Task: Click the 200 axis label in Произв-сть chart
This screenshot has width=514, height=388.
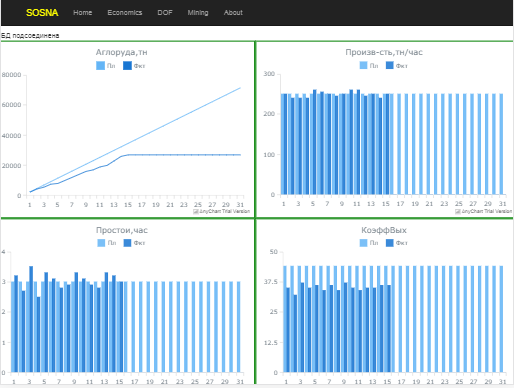Action: pyautogui.click(x=269, y=114)
